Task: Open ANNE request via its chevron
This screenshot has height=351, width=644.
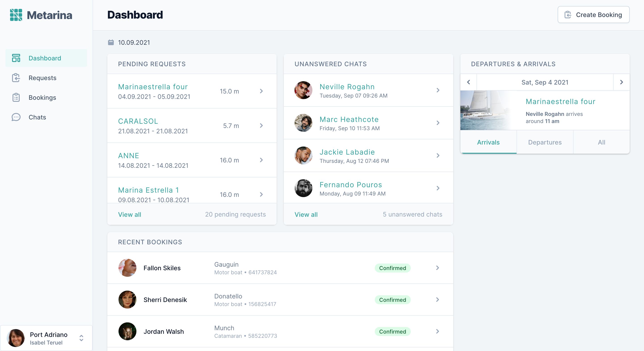Action: (261, 160)
